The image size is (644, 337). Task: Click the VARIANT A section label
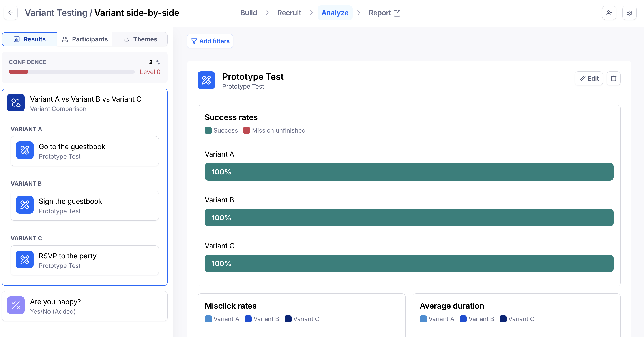[26, 129]
